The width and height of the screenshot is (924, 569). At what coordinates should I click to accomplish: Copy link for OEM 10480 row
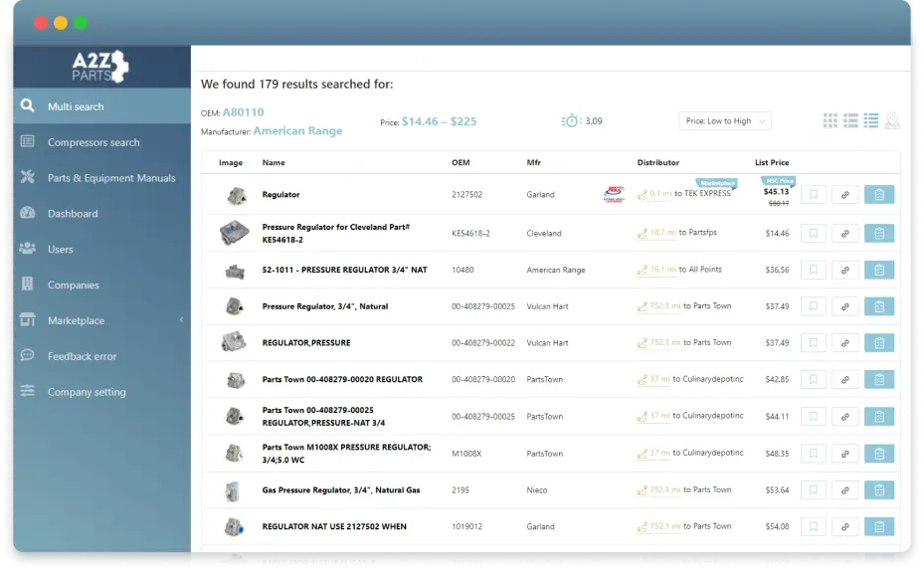[x=845, y=270]
